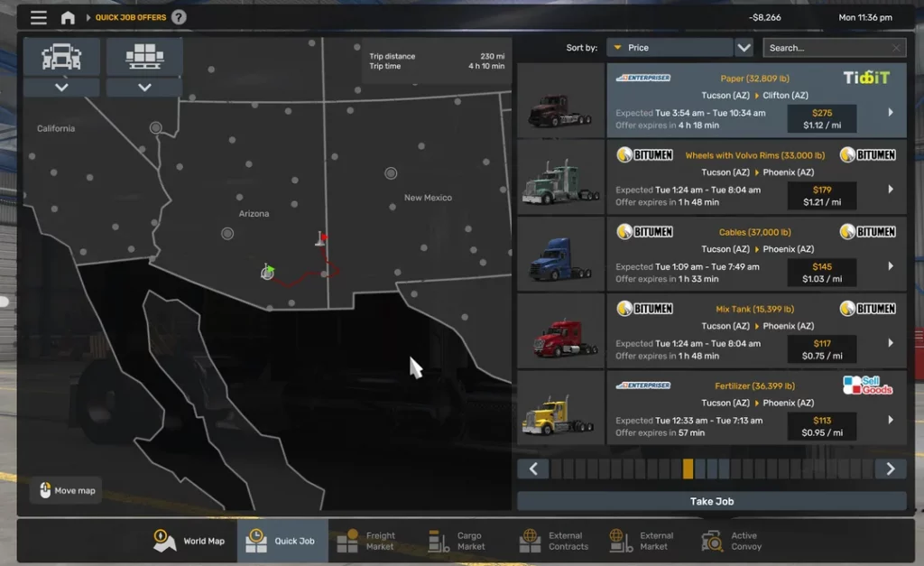Screen dimensions: 924x566
Task: Click the home icon in the top bar
Action: [x=67, y=16]
